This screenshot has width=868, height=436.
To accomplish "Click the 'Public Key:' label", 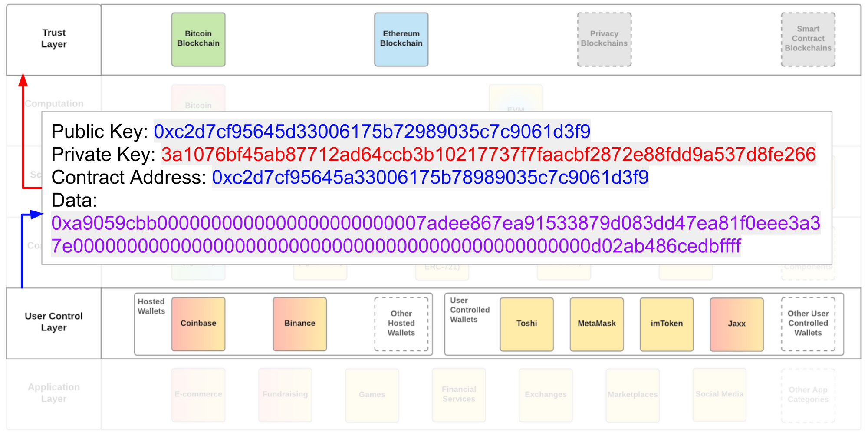I will pos(100,132).
